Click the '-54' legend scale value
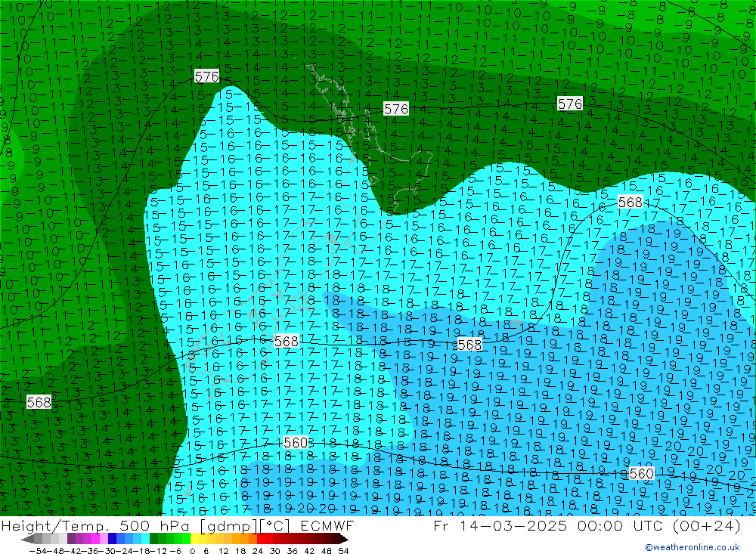The image size is (756, 554). click(38, 551)
